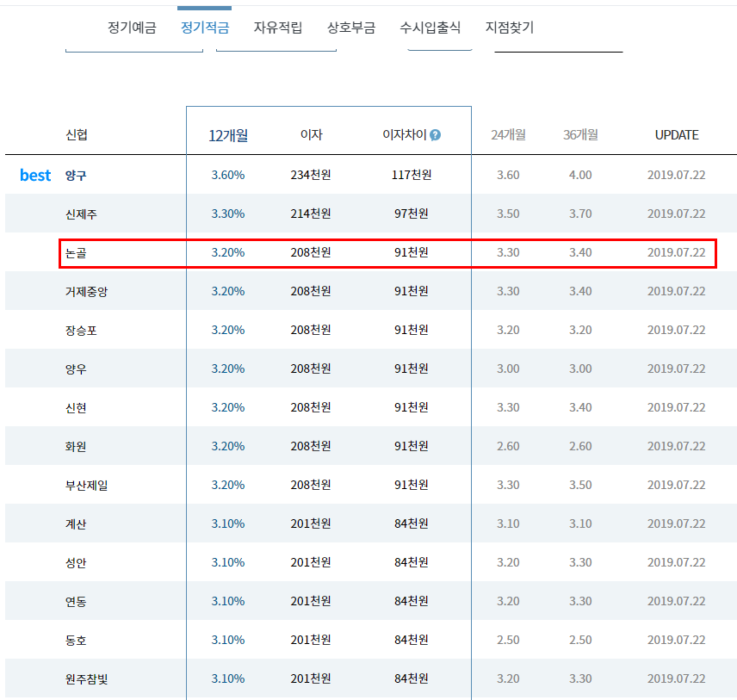Click the 3.30% 12-month rate for 신제주
The height and width of the screenshot is (700, 737).
point(228,214)
